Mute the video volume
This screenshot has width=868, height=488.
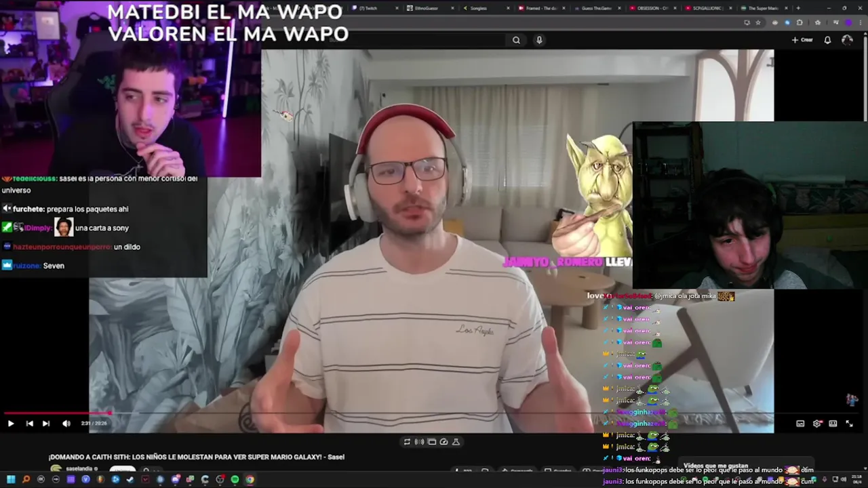[66, 424]
